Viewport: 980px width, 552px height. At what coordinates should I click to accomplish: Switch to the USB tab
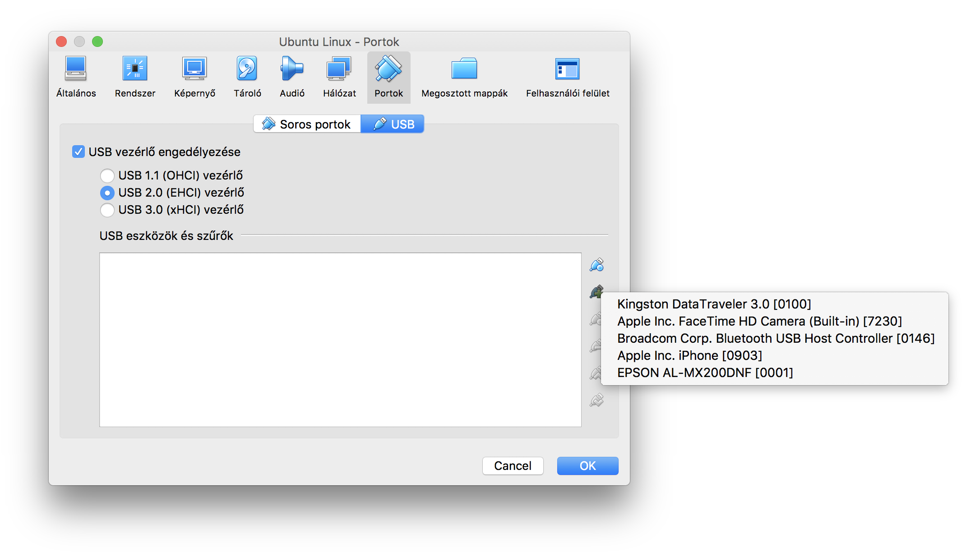(393, 124)
